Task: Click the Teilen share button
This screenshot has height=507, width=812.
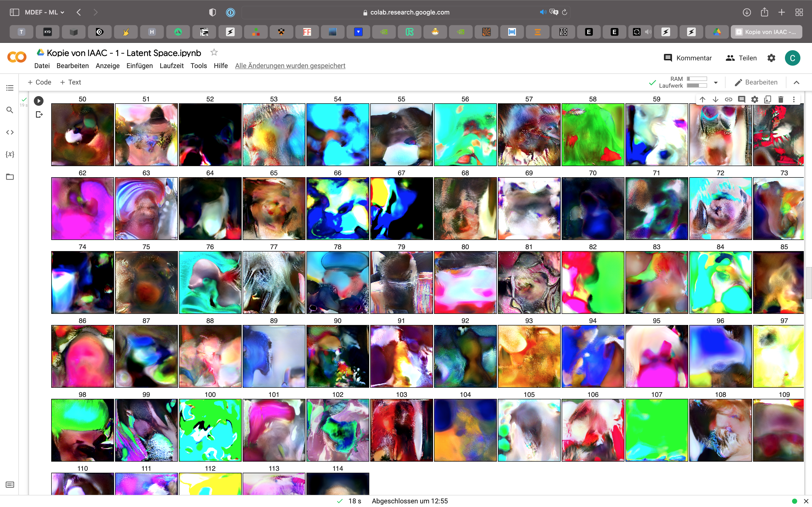Action: pyautogui.click(x=741, y=58)
